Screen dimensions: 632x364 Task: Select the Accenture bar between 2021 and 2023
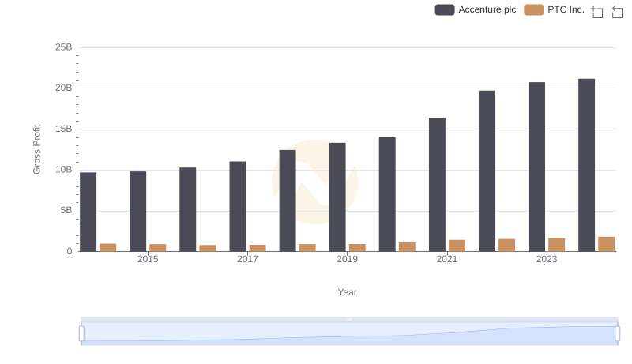(x=487, y=171)
